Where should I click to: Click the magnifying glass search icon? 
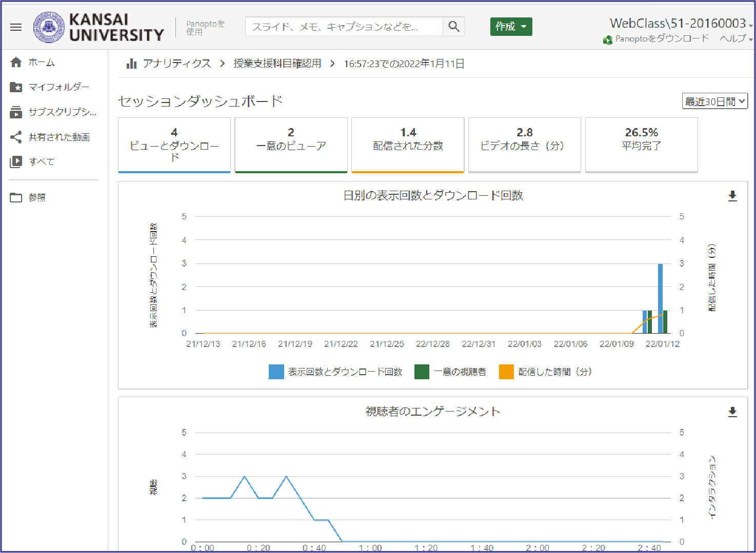click(453, 27)
